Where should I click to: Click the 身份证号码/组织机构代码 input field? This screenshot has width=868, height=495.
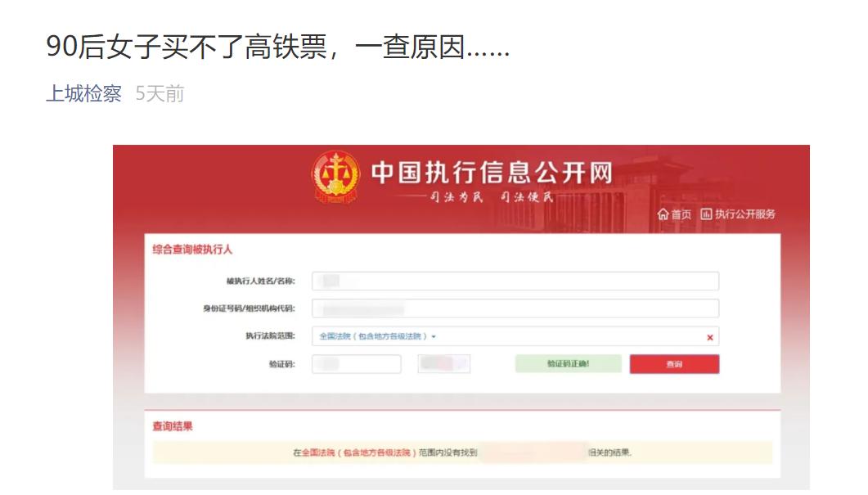point(515,308)
